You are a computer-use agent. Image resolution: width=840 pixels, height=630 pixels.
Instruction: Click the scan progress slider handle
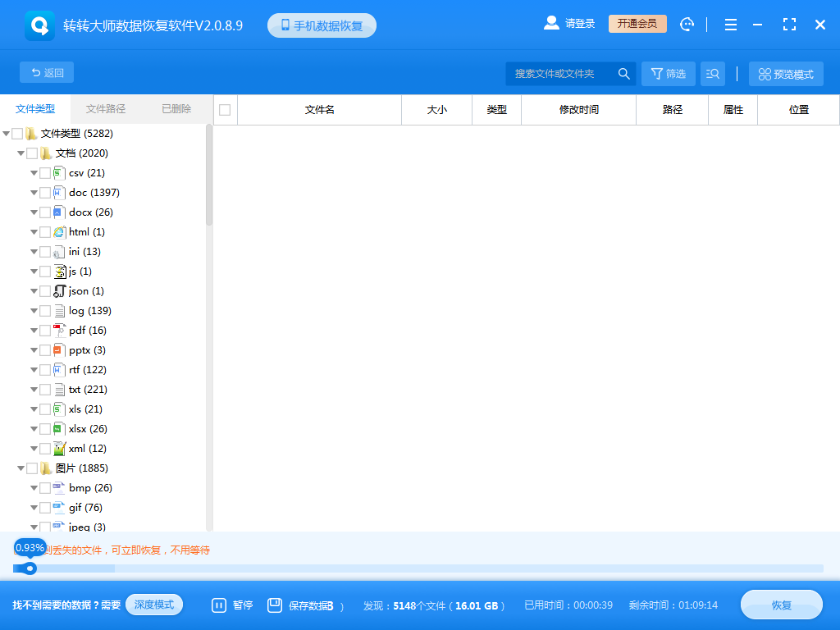pos(30,568)
